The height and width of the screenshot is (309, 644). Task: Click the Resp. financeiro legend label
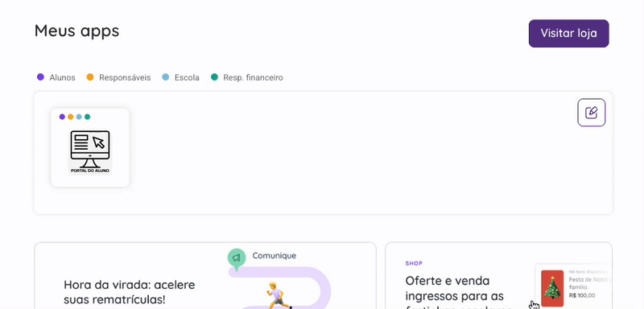tap(253, 77)
